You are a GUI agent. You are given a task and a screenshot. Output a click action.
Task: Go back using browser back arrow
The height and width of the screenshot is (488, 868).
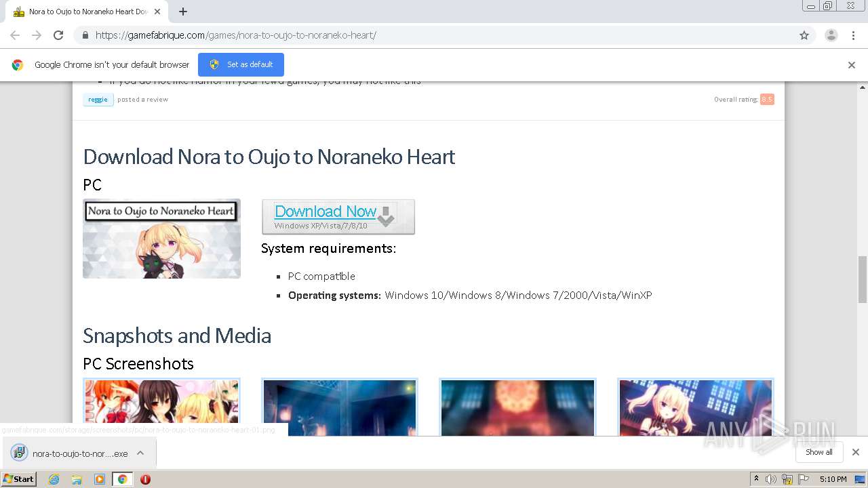point(15,35)
